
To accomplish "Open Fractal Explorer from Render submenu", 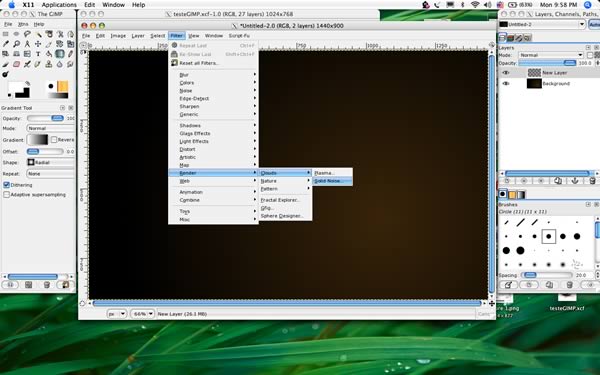I will (x=285, y=200).
